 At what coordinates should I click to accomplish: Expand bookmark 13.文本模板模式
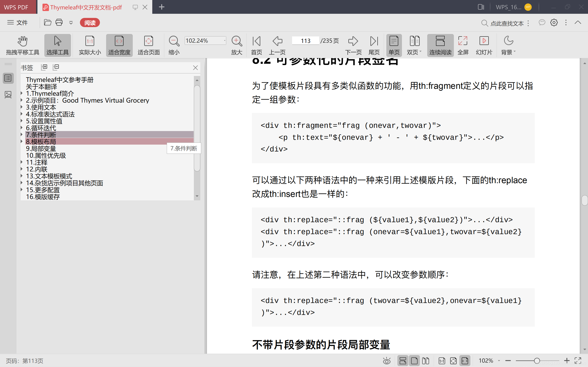pyautogui.click(x=21, y=176)
